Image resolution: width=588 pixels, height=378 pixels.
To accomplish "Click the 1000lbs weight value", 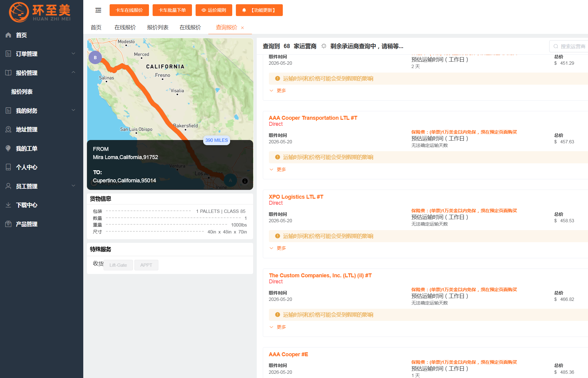I will pos(239,225).
